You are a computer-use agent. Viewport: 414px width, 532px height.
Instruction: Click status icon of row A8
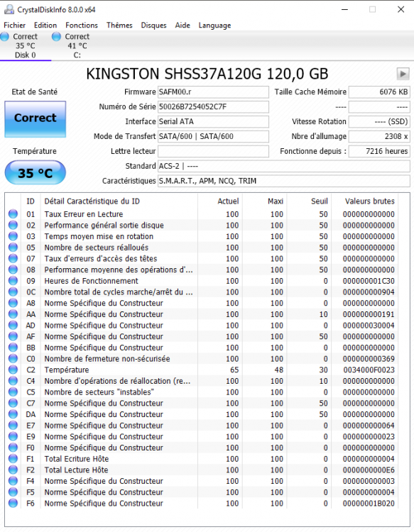(13, 303)
